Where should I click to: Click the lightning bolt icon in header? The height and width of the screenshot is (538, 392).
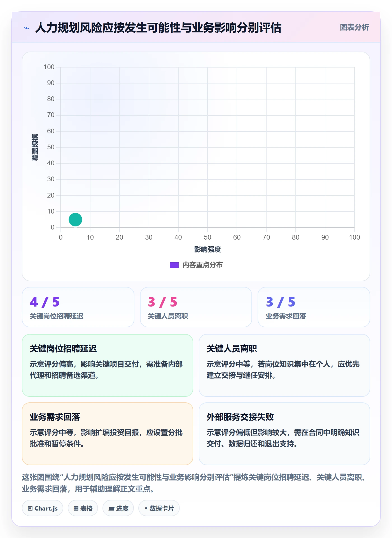(27, 28)
